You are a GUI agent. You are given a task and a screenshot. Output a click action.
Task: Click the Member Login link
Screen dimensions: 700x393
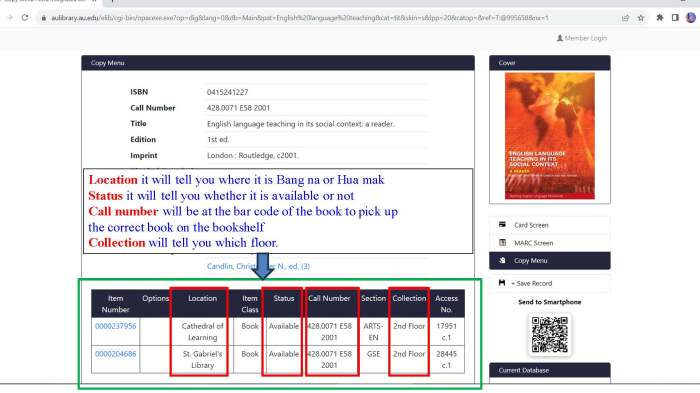[582, 38]
